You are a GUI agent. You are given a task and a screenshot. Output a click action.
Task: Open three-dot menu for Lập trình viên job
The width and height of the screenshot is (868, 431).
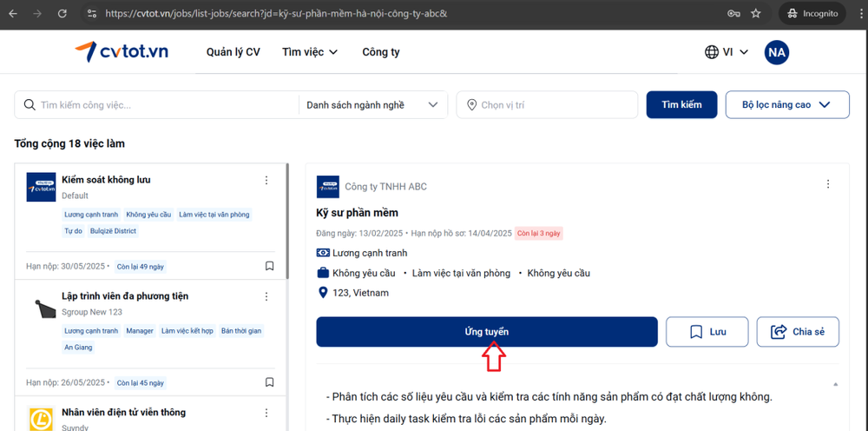point(266,296)
